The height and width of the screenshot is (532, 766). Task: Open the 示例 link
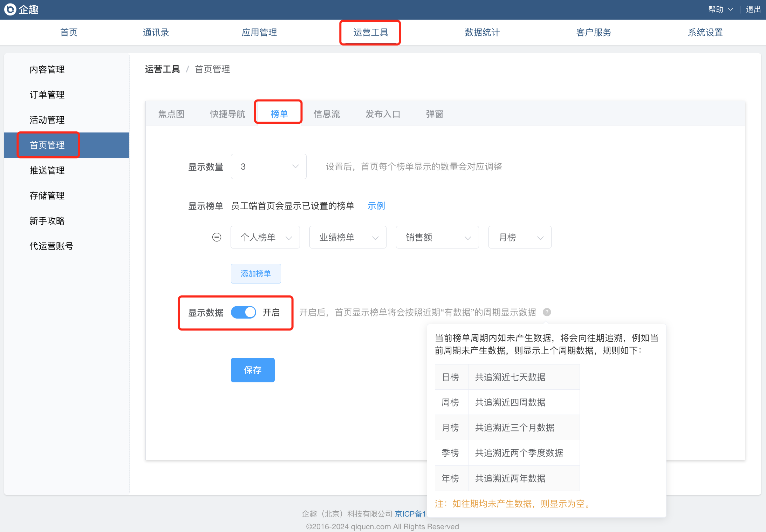(x=376, y=206)
